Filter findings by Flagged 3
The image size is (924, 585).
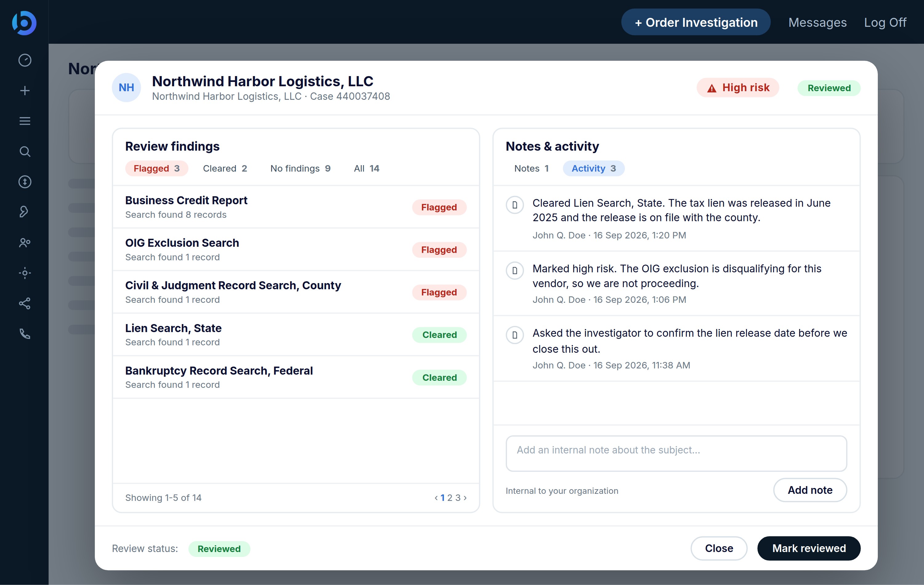pyautogui.click(x=156, y=169)
